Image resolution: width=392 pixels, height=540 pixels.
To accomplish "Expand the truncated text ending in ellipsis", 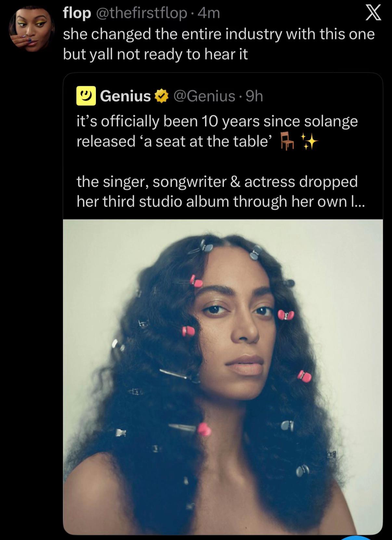I will pyautogui.click(x=358, y=202).
